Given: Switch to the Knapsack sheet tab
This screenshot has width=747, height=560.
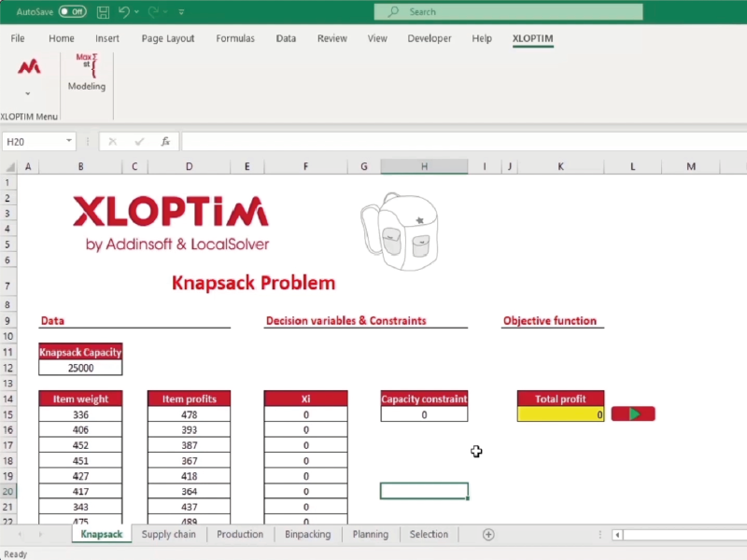Looking at the screenshot, I should (x=102, y=534).
